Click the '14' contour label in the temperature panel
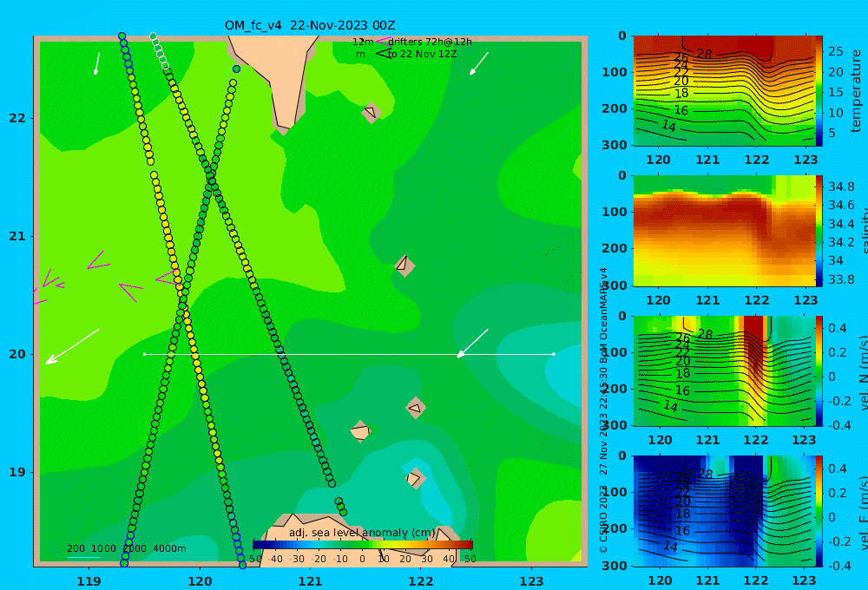This screenshot has height=590, width=868. (668, 126)
